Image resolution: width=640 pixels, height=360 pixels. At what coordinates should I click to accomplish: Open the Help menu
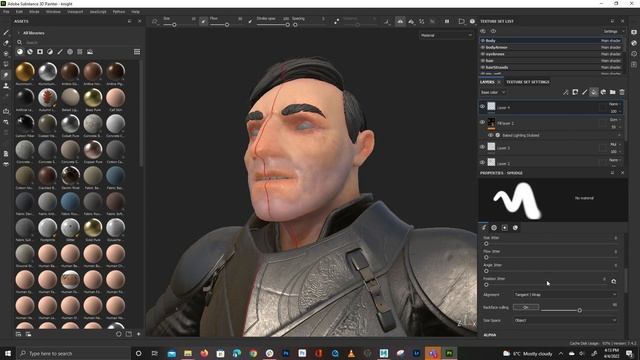[136, 12]
